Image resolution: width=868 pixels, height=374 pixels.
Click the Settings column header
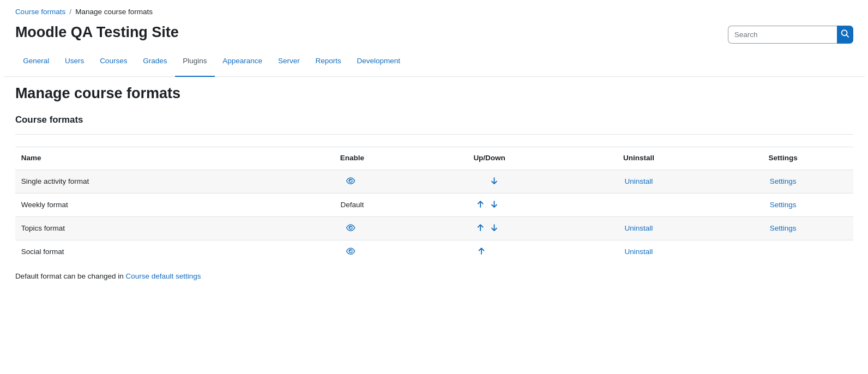click(783, 158)
